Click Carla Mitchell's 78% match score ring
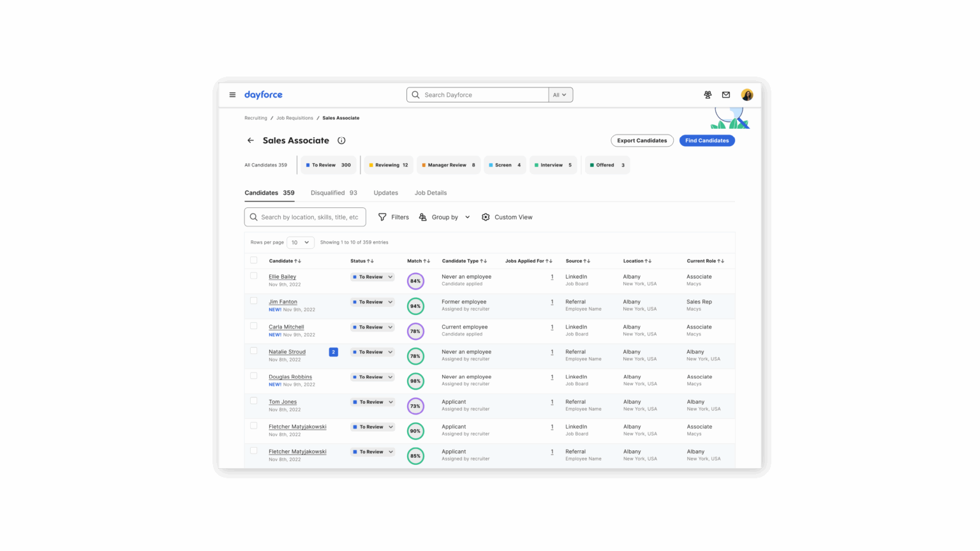Image resolution: width=980 pixels, height=551 pixels. (415, 331)
